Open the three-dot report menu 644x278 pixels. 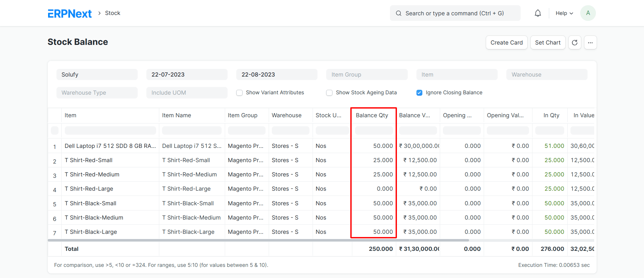[590, 42]
